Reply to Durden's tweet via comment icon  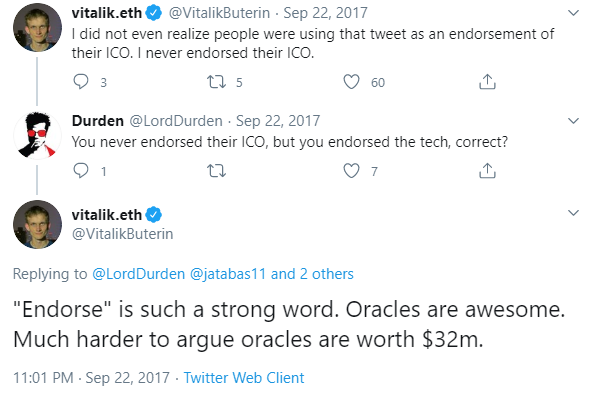pyautogui.click(x=81, y=171)
